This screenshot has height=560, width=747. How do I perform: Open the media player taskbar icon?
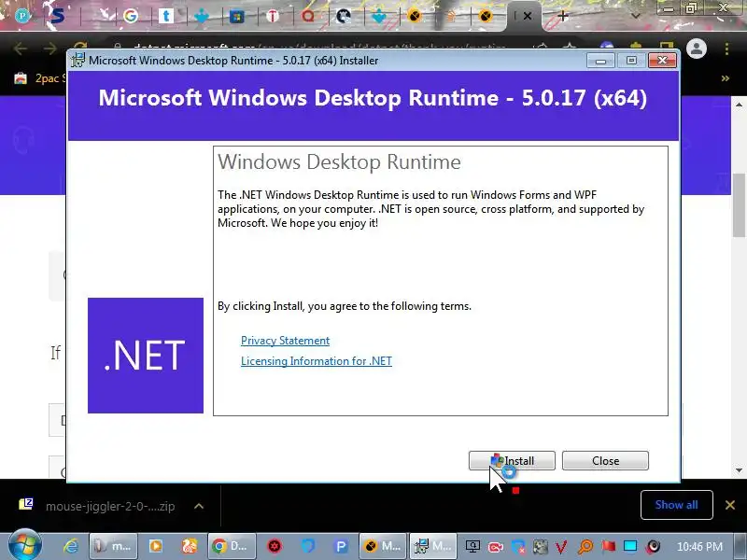tap(155, 546)
